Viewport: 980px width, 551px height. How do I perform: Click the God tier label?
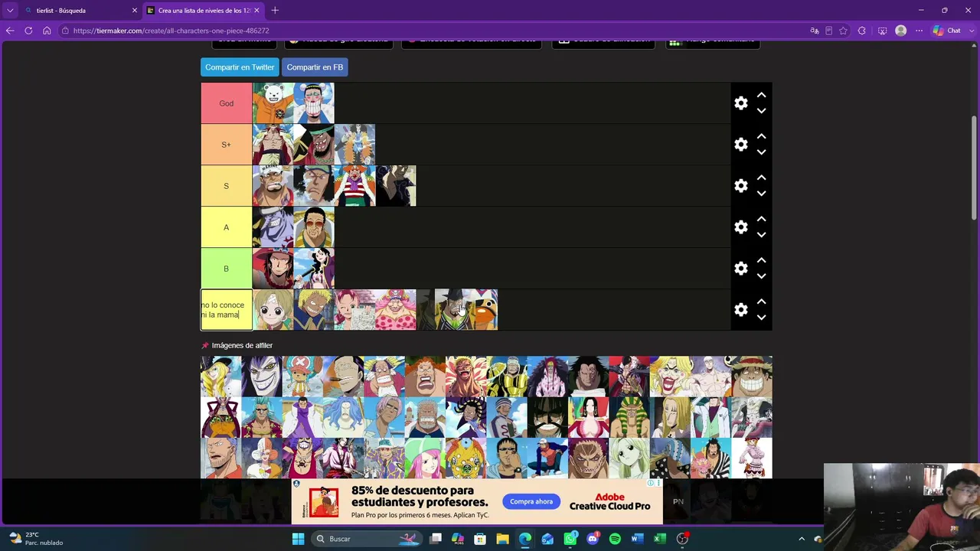coord(227,103)
